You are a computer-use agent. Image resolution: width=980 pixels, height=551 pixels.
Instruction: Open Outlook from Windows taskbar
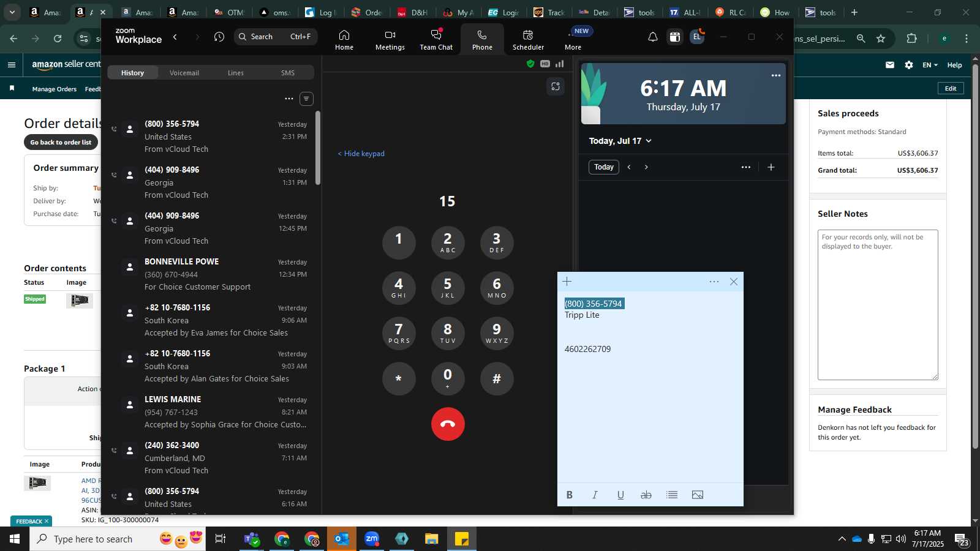[x=342, y=539]
